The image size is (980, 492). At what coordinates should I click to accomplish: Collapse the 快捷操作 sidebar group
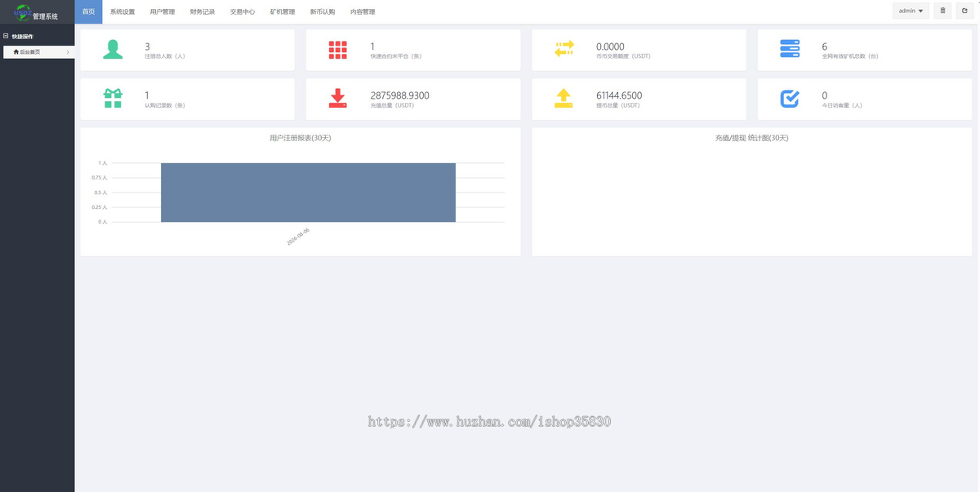6,36
